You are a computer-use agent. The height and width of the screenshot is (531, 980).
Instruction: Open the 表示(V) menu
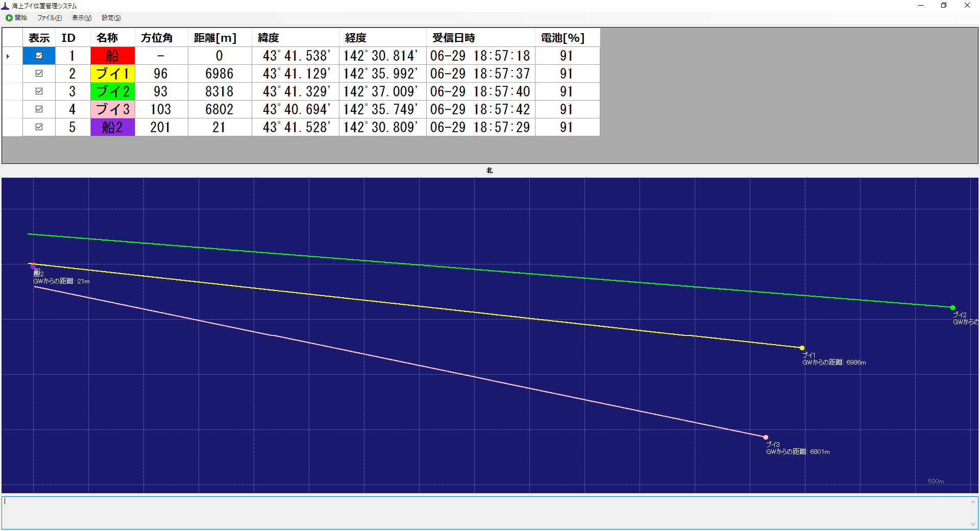coord(82,18)
